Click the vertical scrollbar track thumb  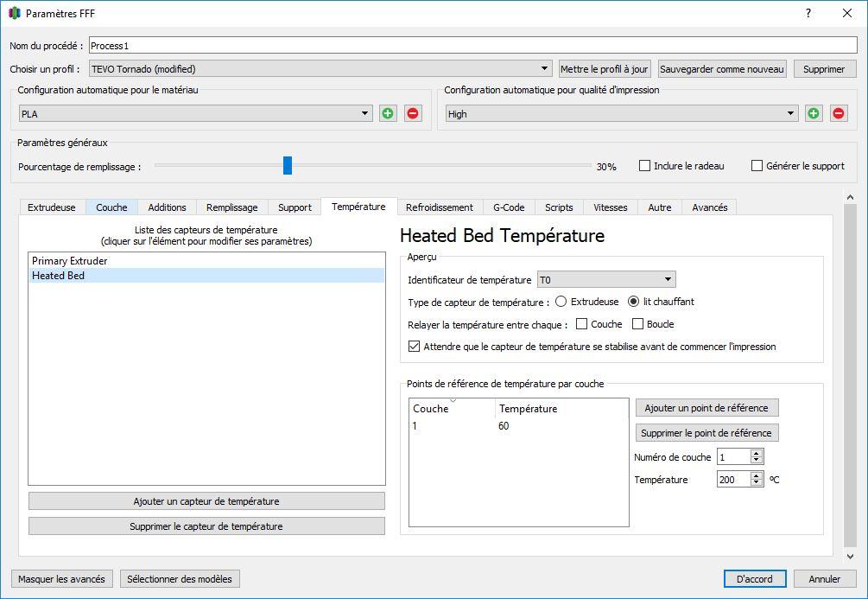[x=850, y=375]
